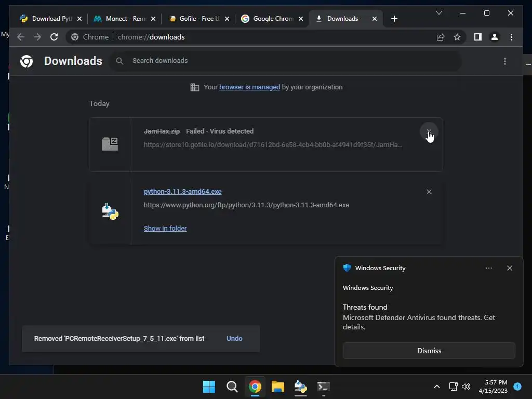The image size is (532, 399).
Task: Click the JamHax.zip archive file icon
Action: coord(110,144)
